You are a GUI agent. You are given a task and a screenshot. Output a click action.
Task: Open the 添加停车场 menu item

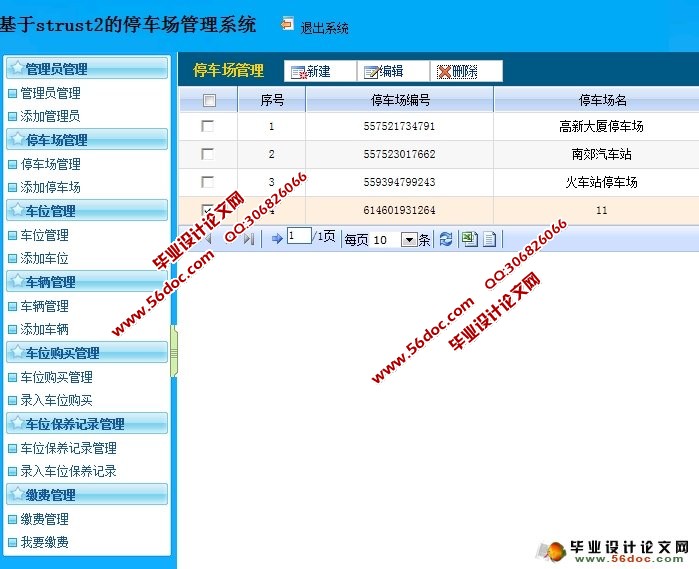50,187
